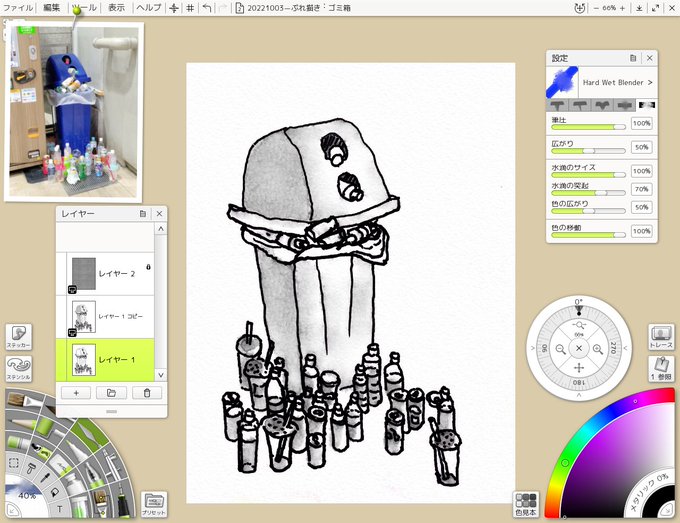Toggle the grid (#) icon in top bar

(x=190, y=8)
